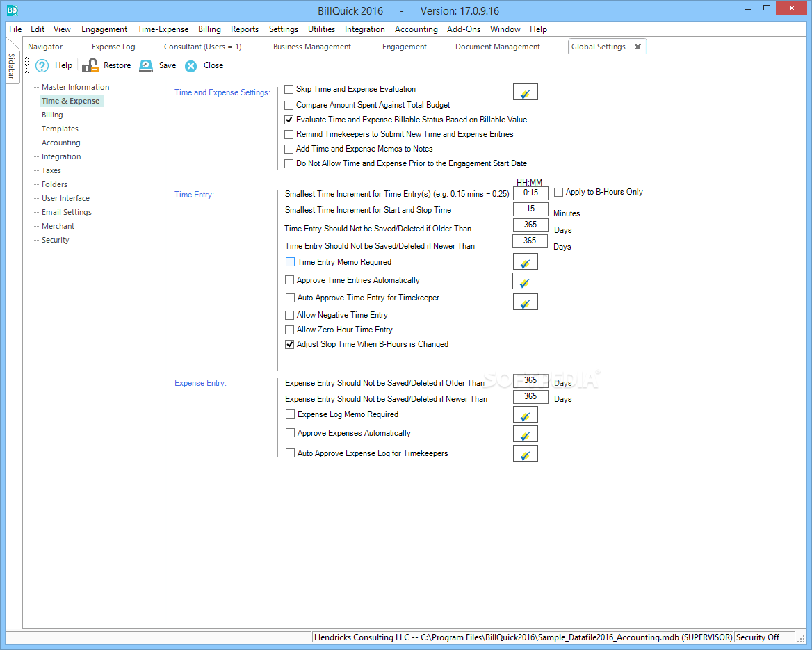Click the BillQuick logo in title bar

point(12,10)
